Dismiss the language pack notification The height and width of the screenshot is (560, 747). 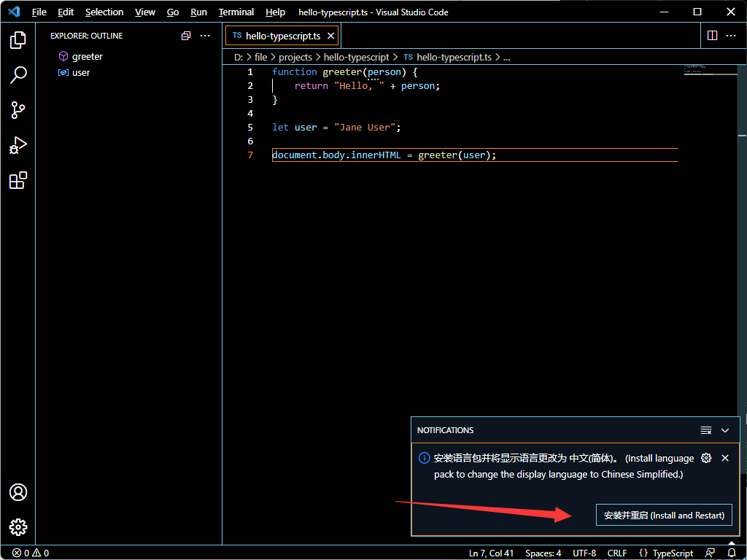(725, 458)
